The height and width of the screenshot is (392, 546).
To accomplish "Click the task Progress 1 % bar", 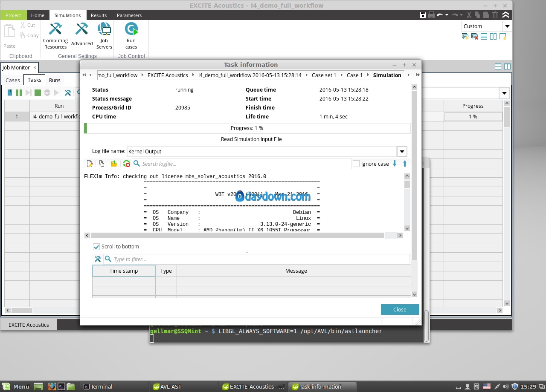I will click(x=247, y=128).
